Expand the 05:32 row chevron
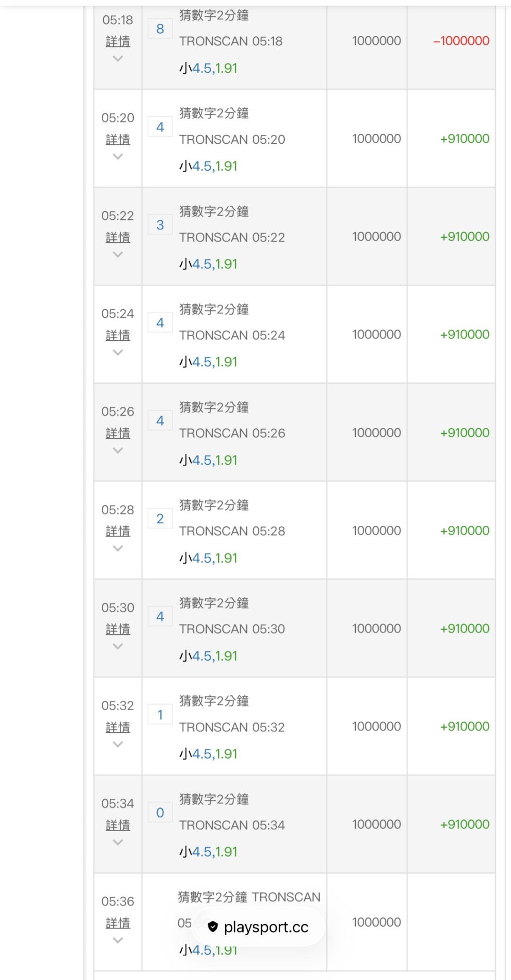This screenshot has width=511, height=980. coord(118,744)
